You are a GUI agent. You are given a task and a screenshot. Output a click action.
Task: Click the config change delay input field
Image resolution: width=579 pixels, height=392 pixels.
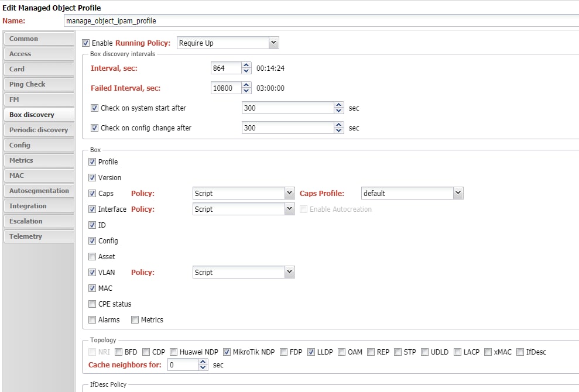pyautogui.click(x=288, y=128)
